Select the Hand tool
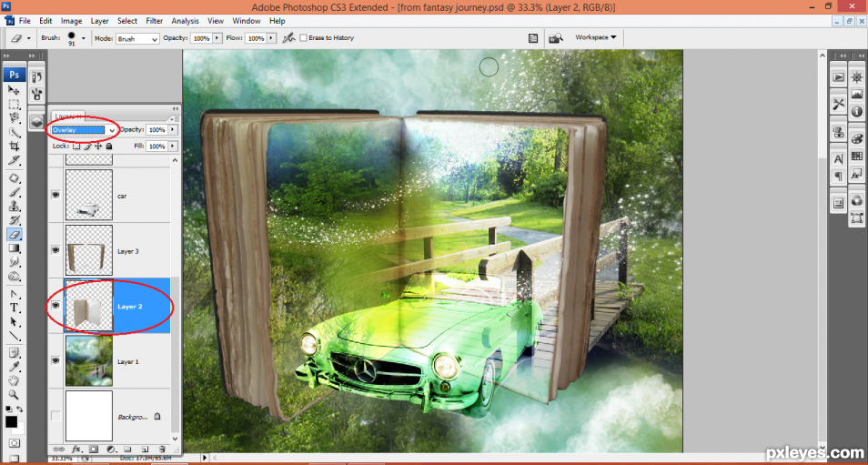Image resolution: width=868 pixels, height=465 pixels. (x=14, y=381)
